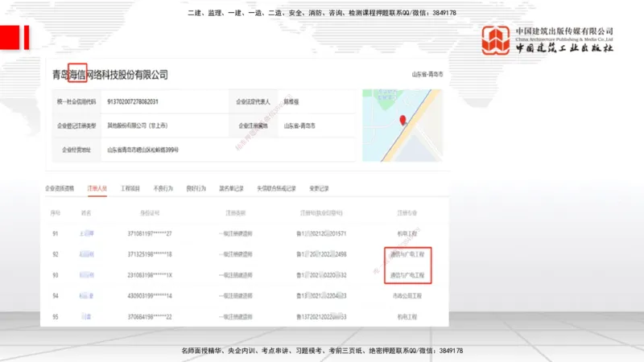The width and height of the screenshot is (644, 362).
Task: Open the name link in row 93
Action: point(86,275)
